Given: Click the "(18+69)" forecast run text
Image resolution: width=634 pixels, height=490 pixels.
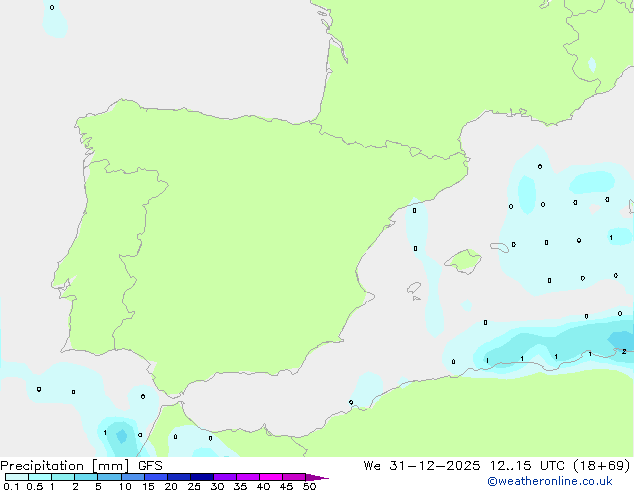Looking at the screenshot, I should (x=602, y=466).
